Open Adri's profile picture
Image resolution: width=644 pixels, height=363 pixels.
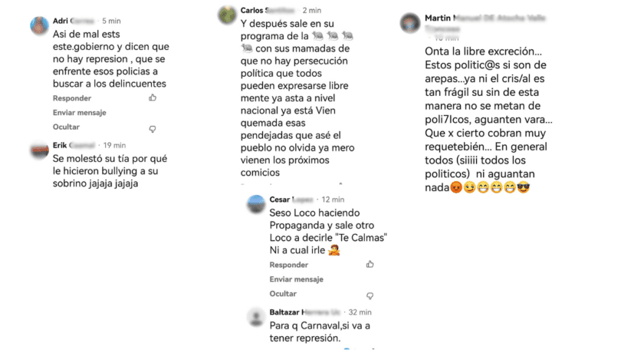[x=40, y=25]
